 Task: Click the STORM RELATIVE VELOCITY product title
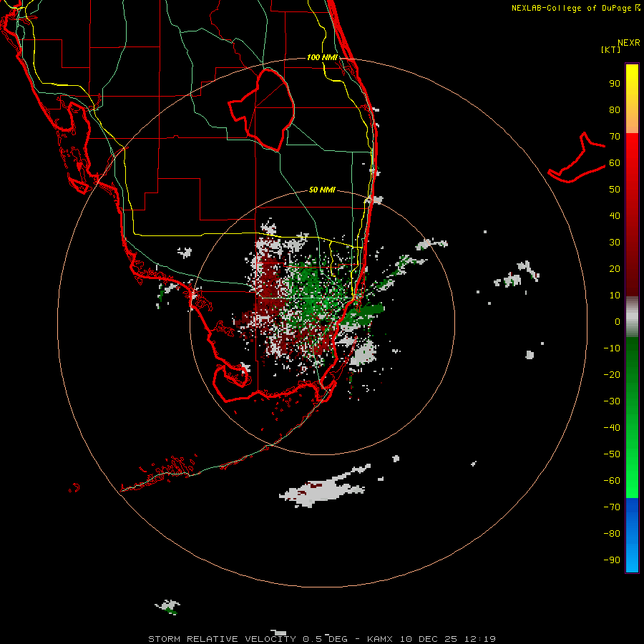point(222,639)
